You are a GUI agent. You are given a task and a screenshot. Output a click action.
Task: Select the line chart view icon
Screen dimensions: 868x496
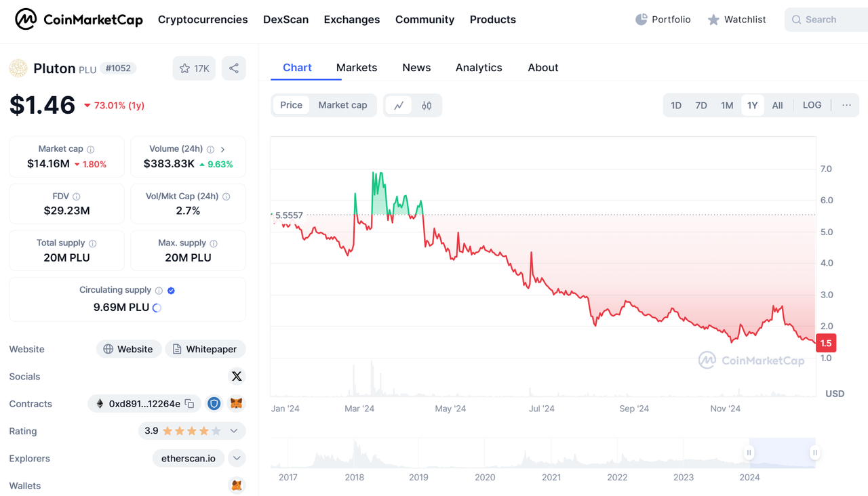(x=399, y=106)
